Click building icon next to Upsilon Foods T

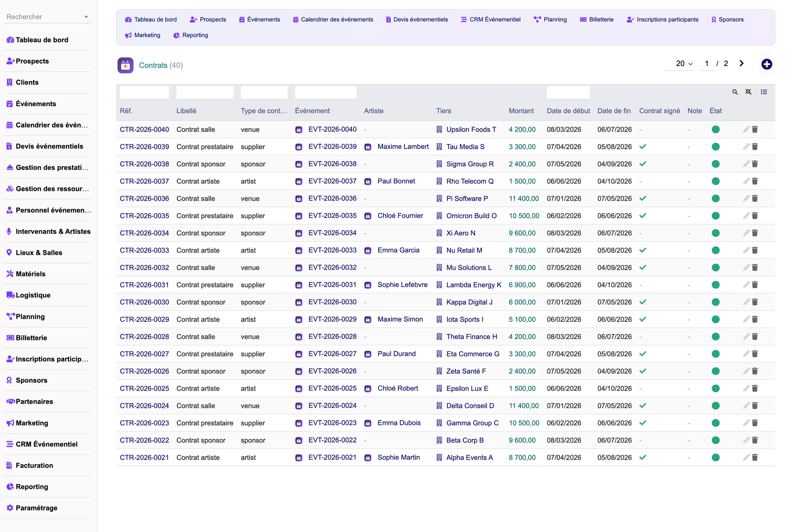pyautogui.click(x=439, y=129)
